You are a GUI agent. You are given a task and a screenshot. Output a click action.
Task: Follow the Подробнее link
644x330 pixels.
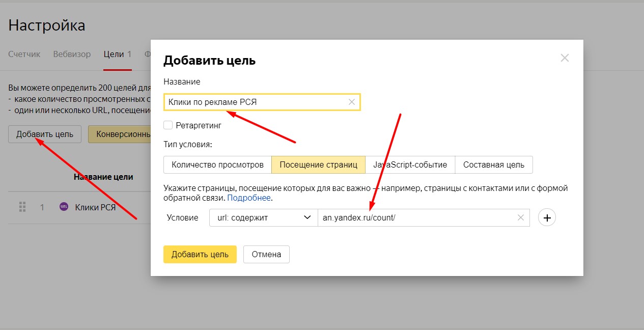[249, 198]
